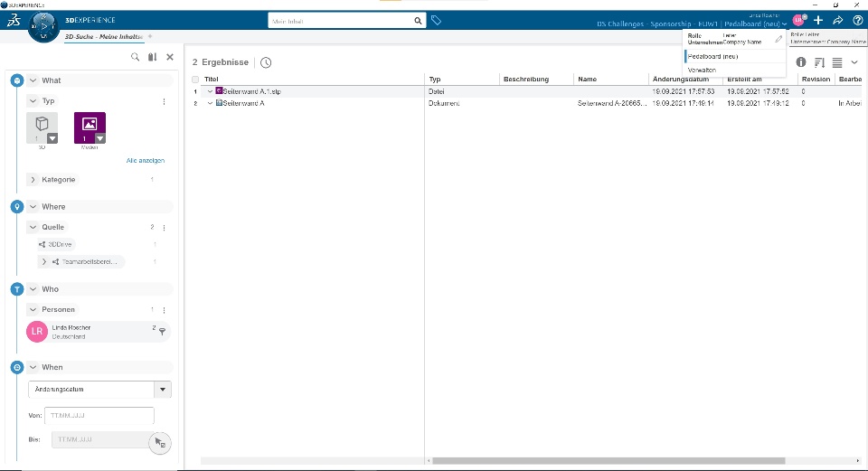Expand row Seitenwand A.1.stp chevron
868x471 pixels.
click(x=210, y=91)
